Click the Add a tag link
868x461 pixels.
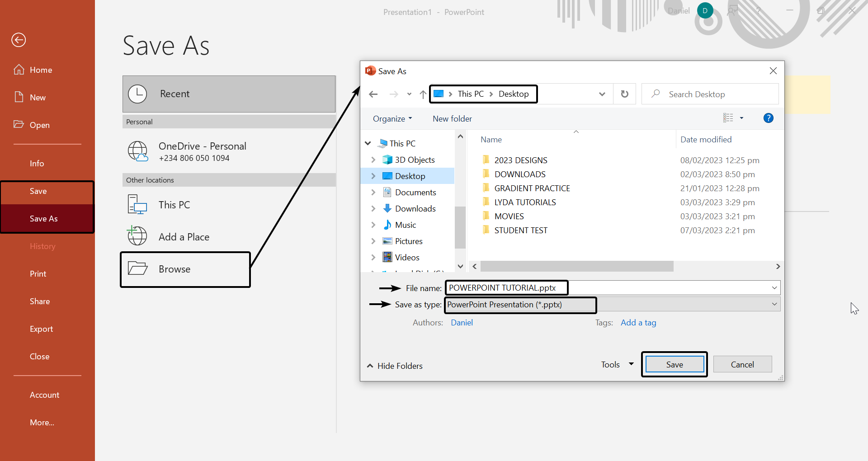638,323
